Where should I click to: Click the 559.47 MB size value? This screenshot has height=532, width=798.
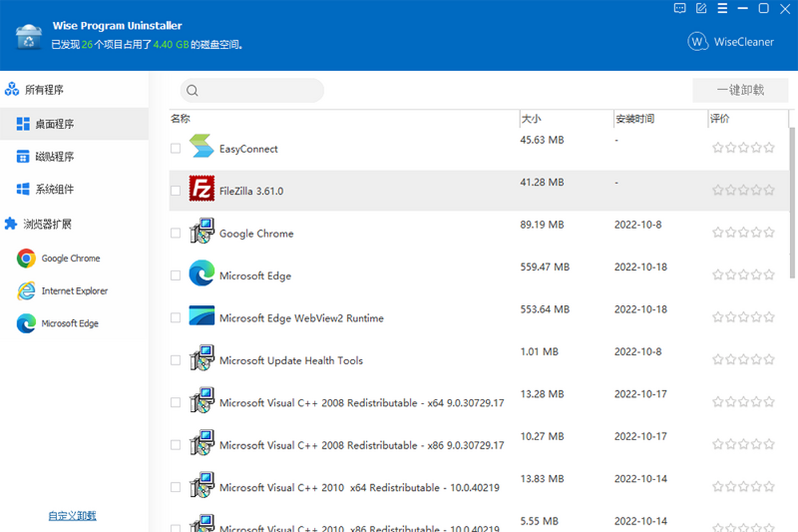coord(545,267)
